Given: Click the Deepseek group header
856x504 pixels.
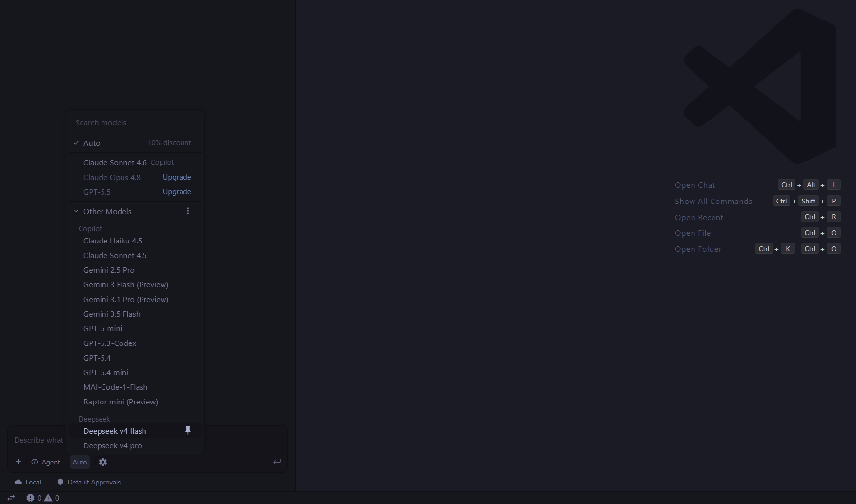Looking at the screenshot, I should 94,419.
